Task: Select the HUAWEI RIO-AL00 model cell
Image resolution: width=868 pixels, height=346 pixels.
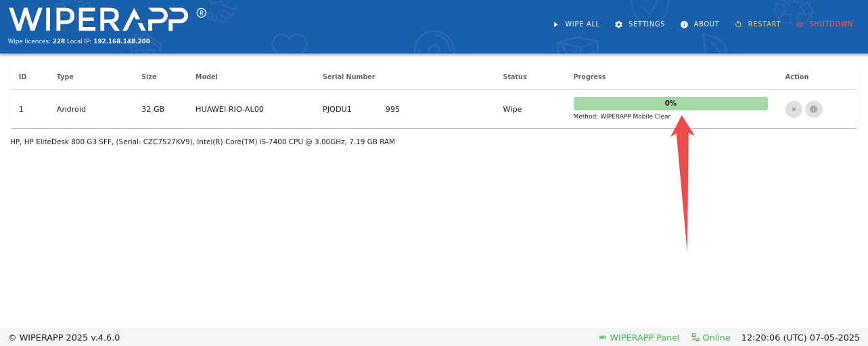Action: point(229,109)
